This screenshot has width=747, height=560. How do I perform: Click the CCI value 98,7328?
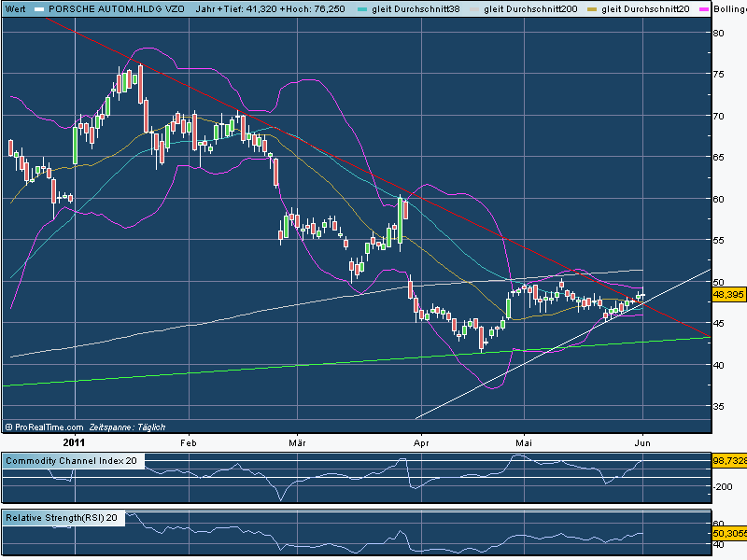tap(729, 460)
